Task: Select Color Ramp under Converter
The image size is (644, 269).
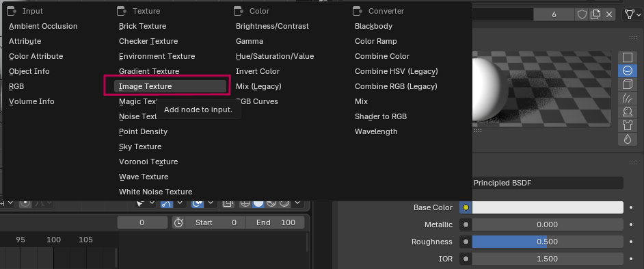Action: pyautogui.click(x=376, y=41)
